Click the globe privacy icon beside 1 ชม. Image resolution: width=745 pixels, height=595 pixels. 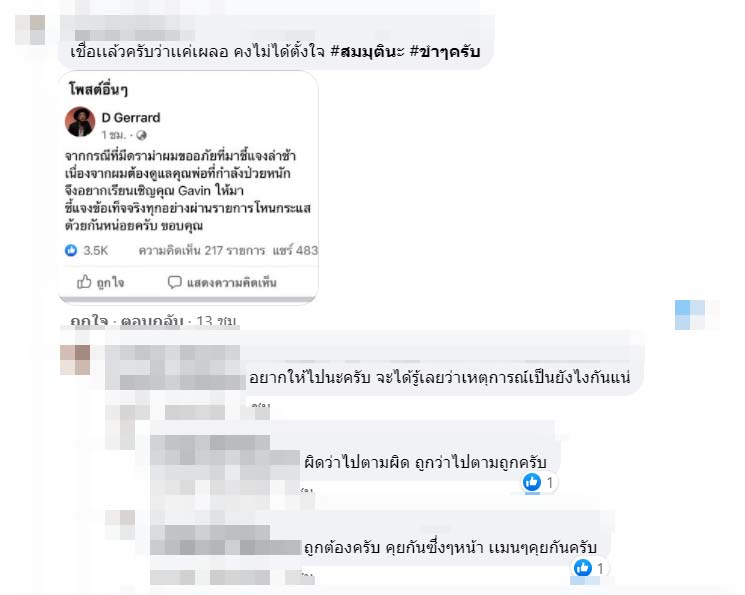pyautogui.click(x=141, y=135)
